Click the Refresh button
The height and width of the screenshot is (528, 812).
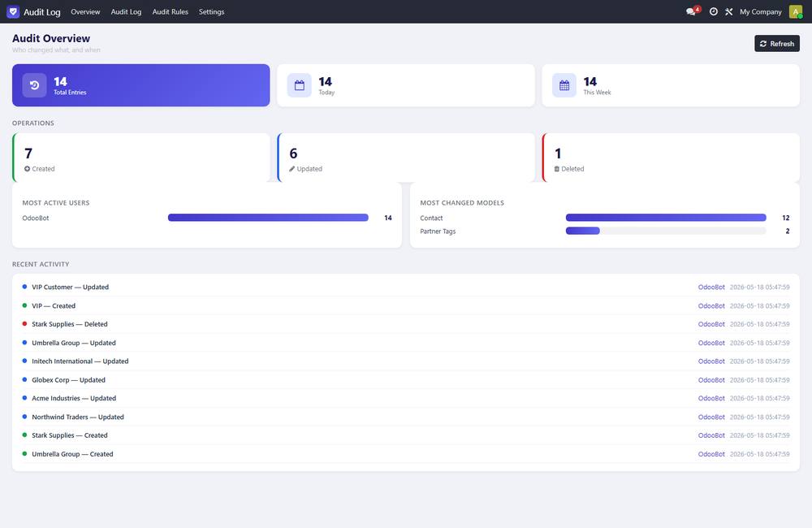[777, 44]
